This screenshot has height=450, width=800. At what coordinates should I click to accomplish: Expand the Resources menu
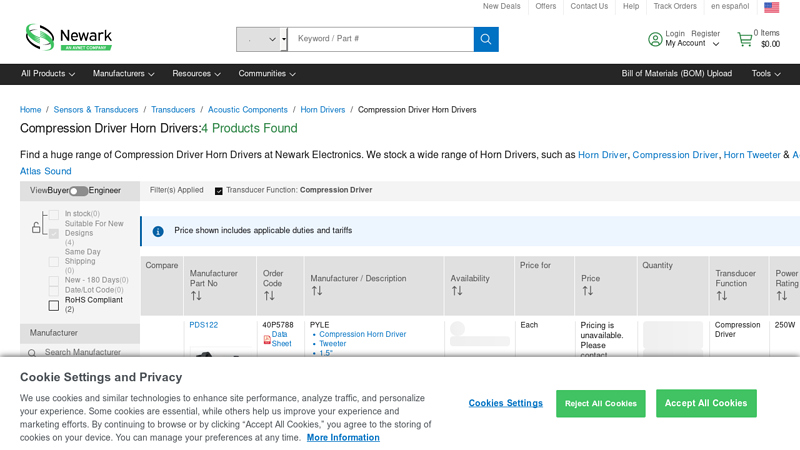pos(196,73)
